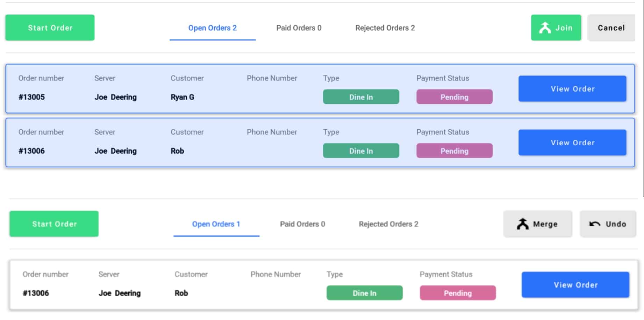The image size is (644, 320).
Task: Click the merge arrows icon on Join button
Action: 545,28
